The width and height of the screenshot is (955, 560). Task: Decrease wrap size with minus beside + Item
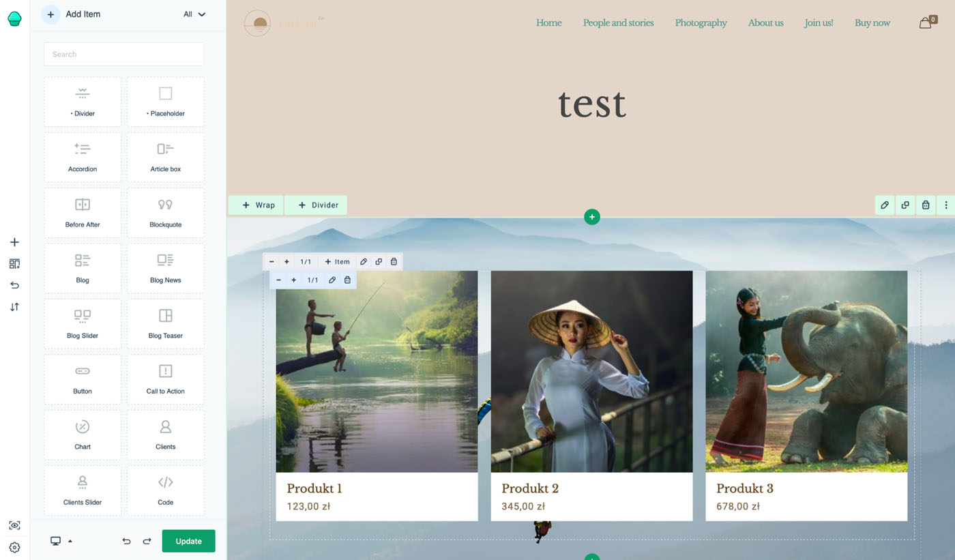tap(271, 262)
